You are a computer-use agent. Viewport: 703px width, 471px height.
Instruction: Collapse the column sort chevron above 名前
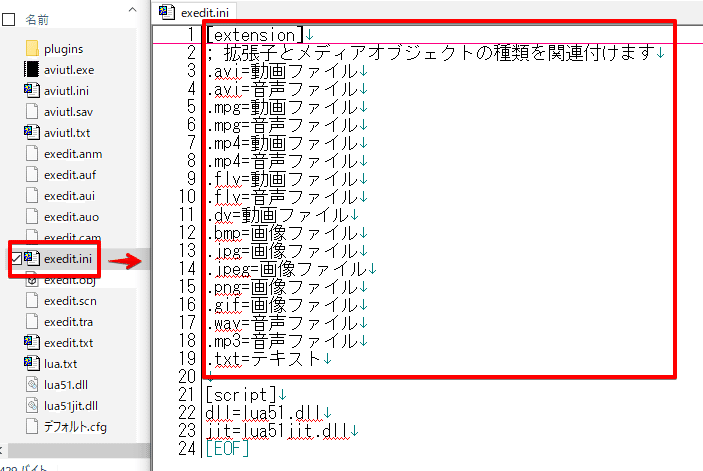132,9
